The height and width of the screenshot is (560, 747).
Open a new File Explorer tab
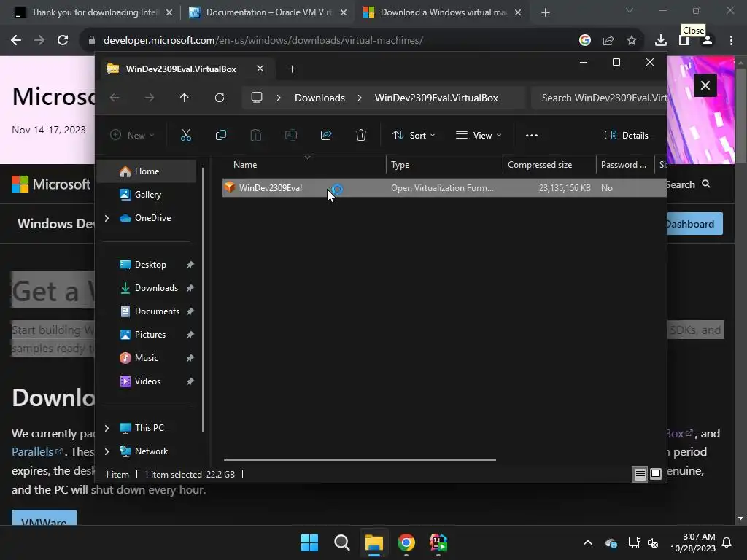[292, 69]
